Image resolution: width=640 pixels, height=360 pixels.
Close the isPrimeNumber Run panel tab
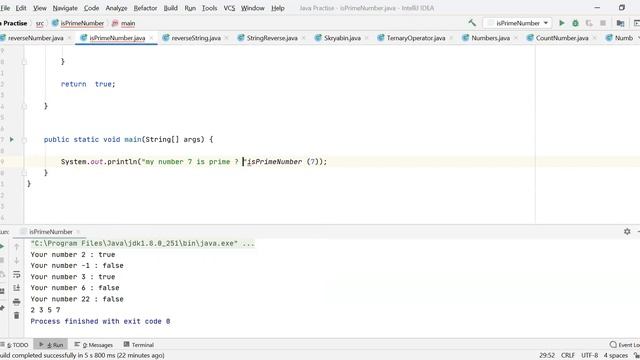[x=78, y=232]
